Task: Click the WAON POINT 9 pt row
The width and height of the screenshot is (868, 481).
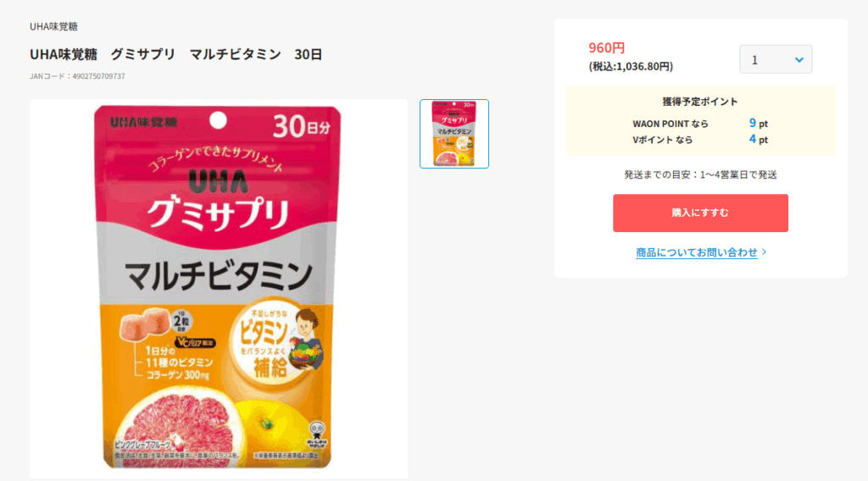Action: (700, 124)
